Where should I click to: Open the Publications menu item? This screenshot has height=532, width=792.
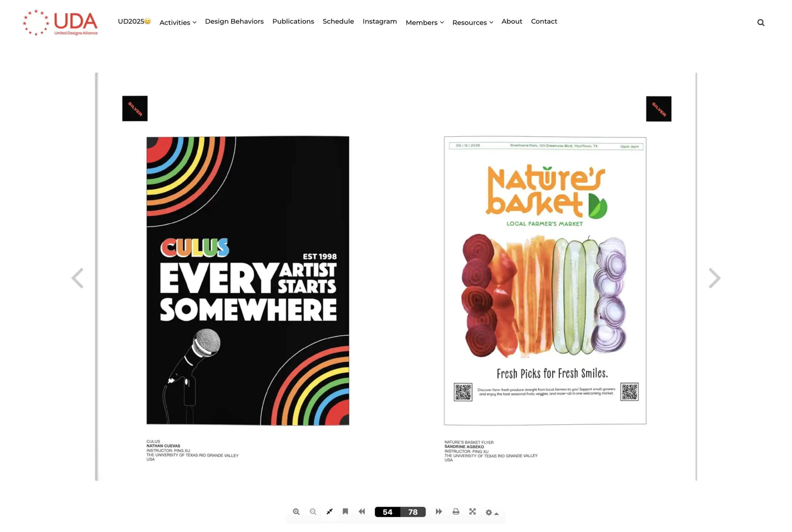click(293, 21)
